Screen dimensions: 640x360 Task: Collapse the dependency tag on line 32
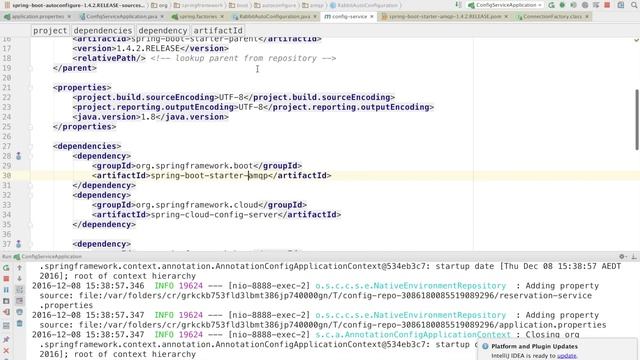point(30,195)
